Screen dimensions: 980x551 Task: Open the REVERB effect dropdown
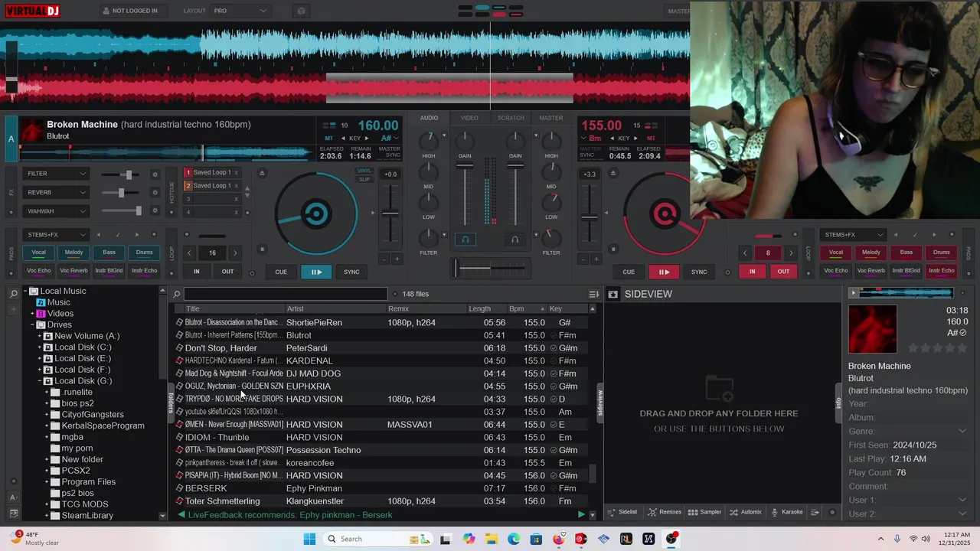(x=57, y=193)
